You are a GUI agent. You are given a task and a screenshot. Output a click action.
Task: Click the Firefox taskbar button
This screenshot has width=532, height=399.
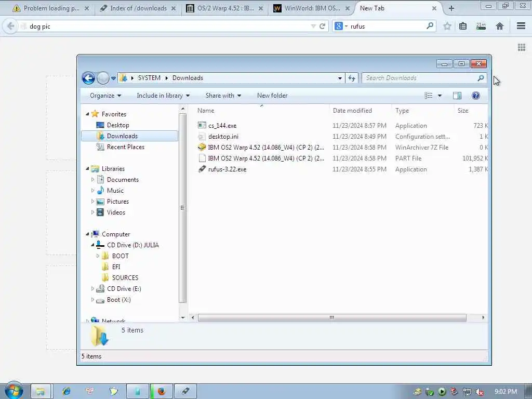(x=162, y=391)
